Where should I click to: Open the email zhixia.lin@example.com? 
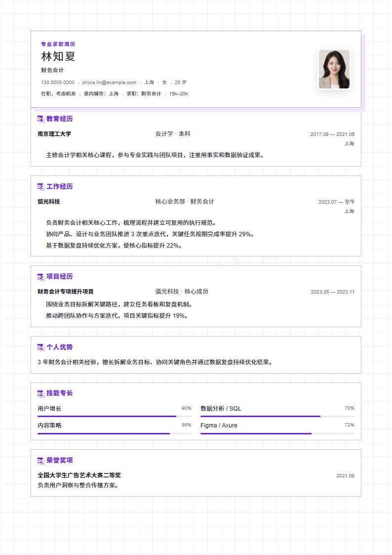pos(109,83)
